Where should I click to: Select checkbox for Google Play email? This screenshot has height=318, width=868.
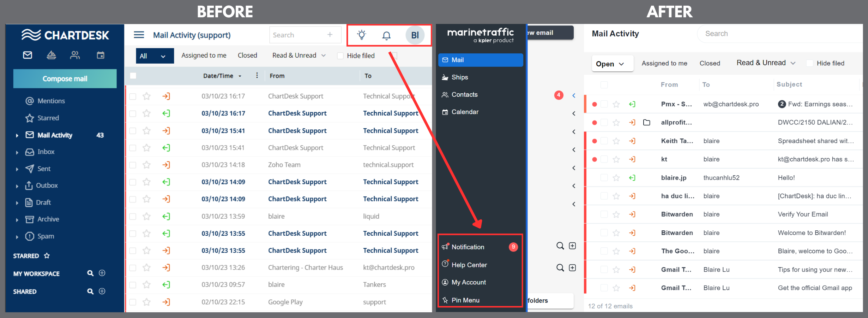pos(133,302)
